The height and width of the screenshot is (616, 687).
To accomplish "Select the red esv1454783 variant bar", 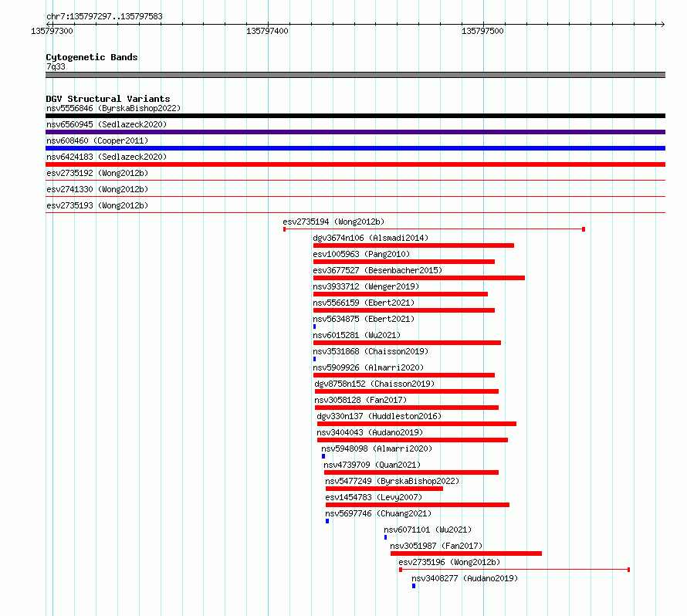I will 418,505.
